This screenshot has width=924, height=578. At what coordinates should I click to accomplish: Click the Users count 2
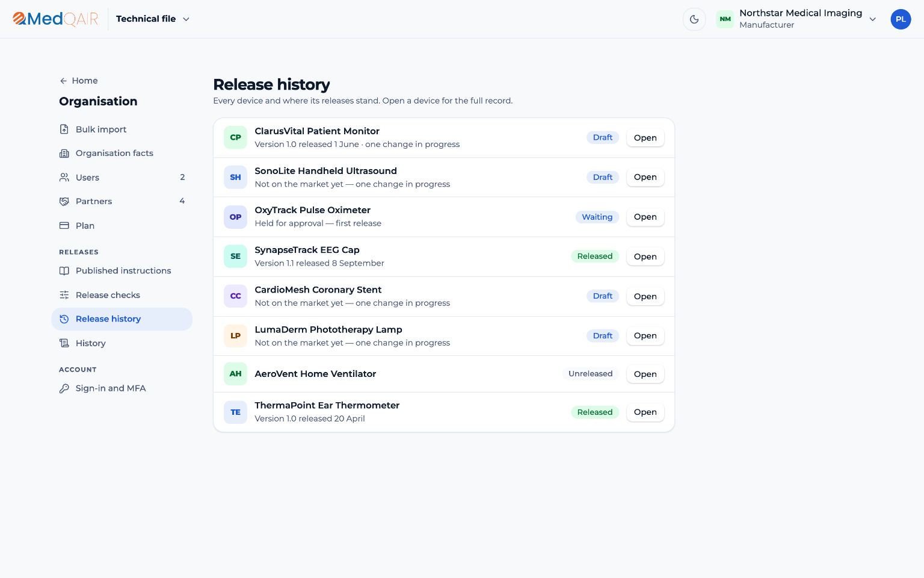point(182,177)
